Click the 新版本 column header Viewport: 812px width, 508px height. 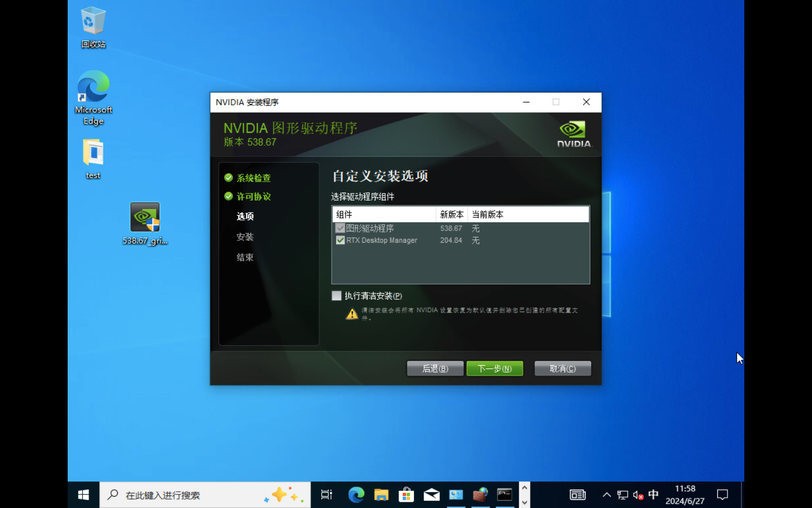point(452,214)
